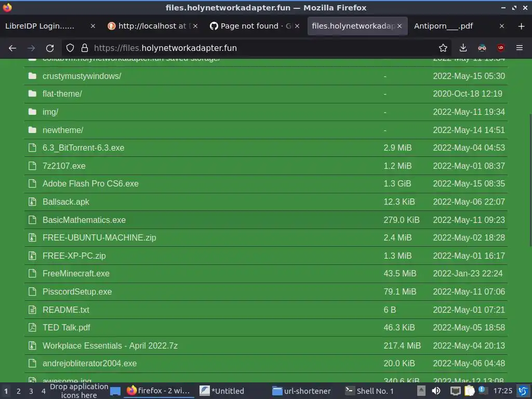Switch to workspace 2

click(x=18, y=391)
